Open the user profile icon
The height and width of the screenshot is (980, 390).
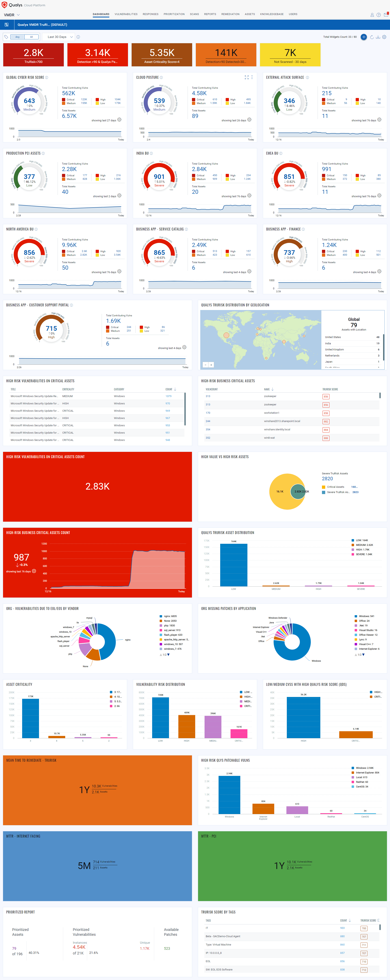coord(372,15)
